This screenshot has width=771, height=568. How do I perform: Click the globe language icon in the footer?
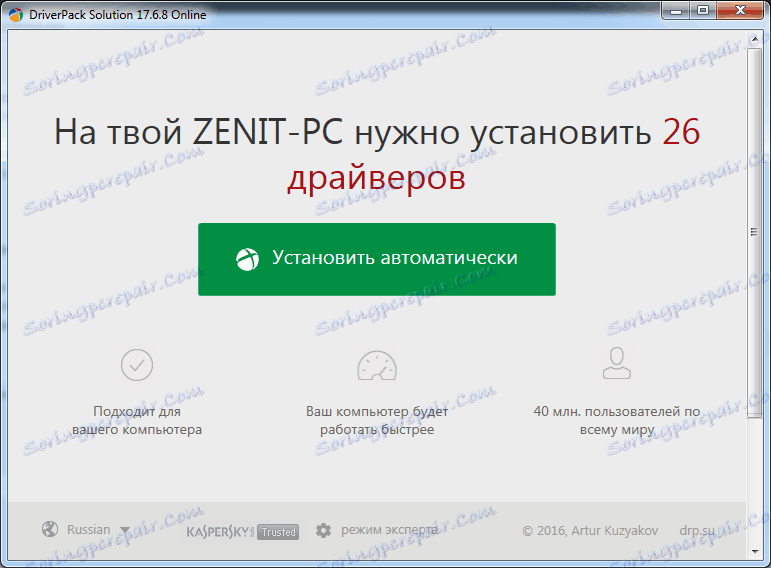(x=50, y=530)
